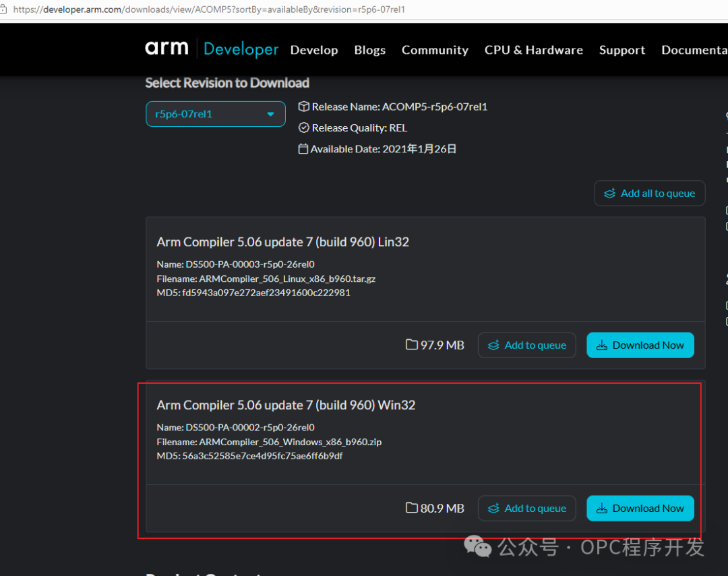728x576 pixels.
Task: Open the Documentation menu item
Action: pos(694,50)
